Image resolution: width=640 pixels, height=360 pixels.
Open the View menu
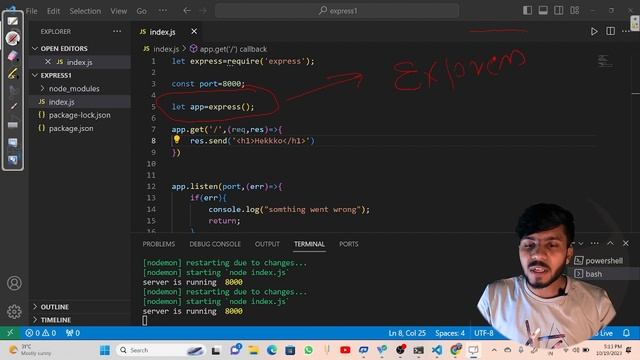click(118, 11)
